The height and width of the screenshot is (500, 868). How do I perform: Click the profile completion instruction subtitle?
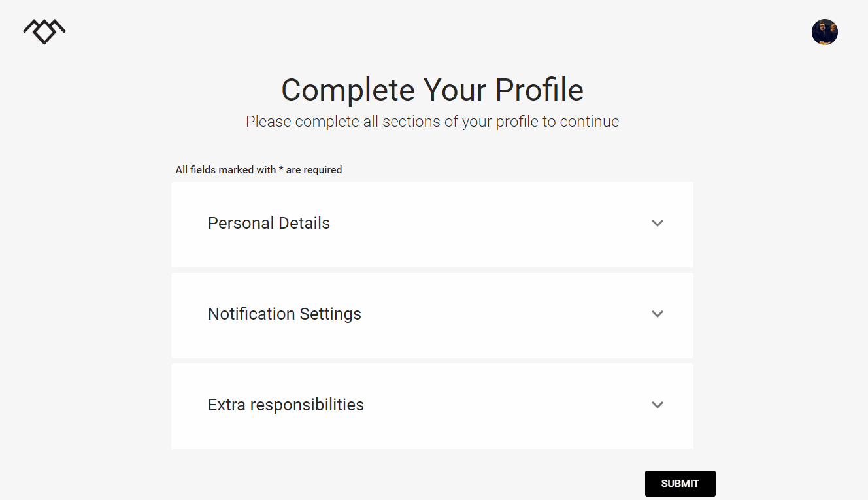[x=433, y=122]
